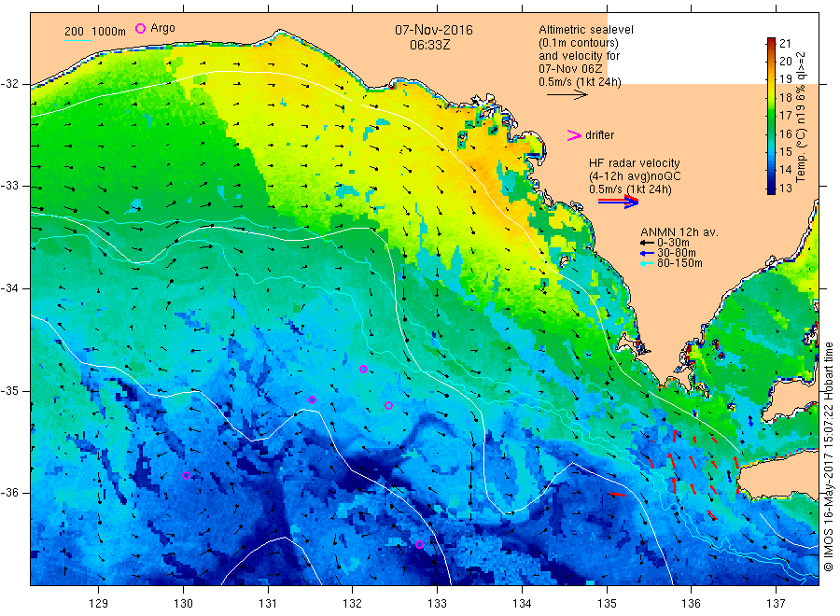Click the dark red top of temperature colour bar
This screenshot has width=840, height=616.
771,42
